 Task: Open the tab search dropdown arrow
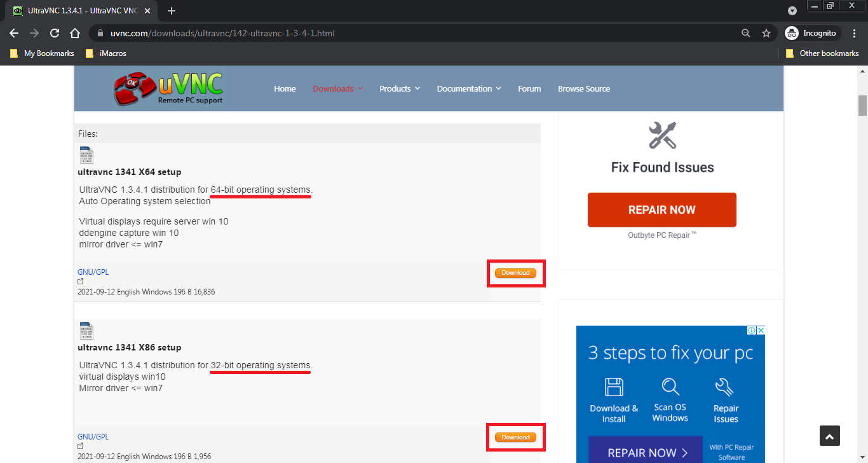792,11
